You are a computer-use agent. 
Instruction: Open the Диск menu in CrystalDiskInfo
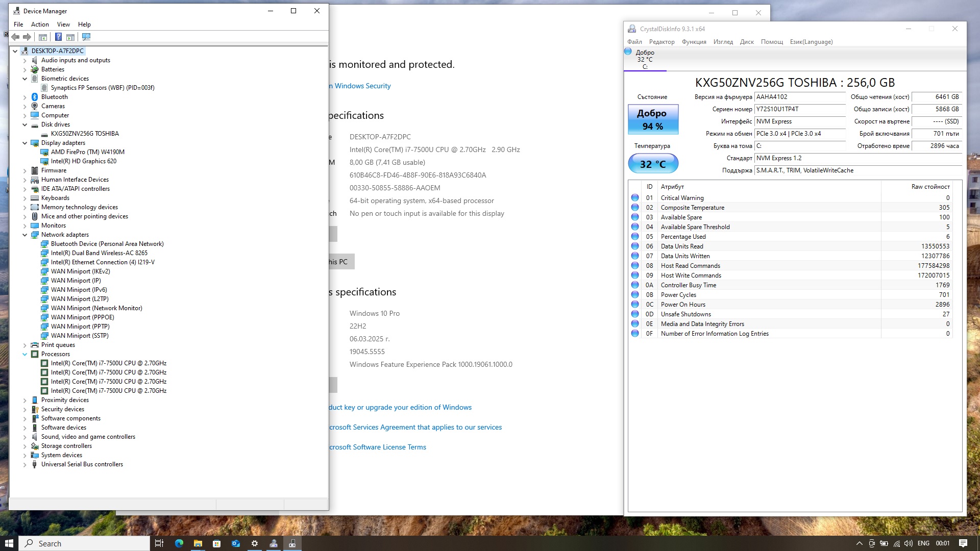click(747, 42)
